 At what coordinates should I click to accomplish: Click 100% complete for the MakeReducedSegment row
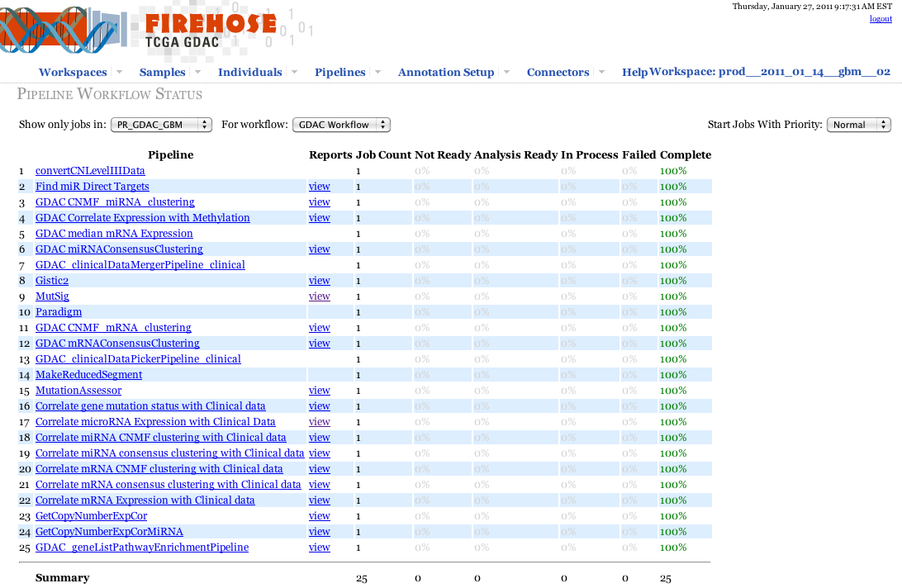[673, 375]
